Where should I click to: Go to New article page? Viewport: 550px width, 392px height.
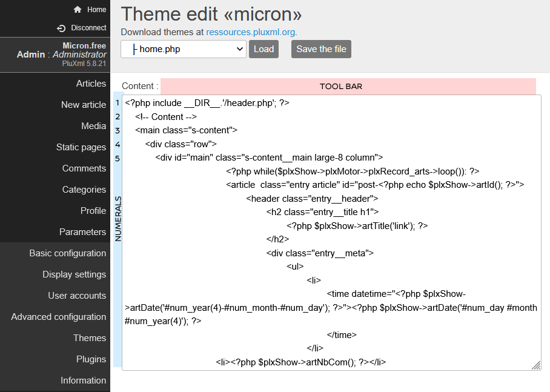click(84, 105)
